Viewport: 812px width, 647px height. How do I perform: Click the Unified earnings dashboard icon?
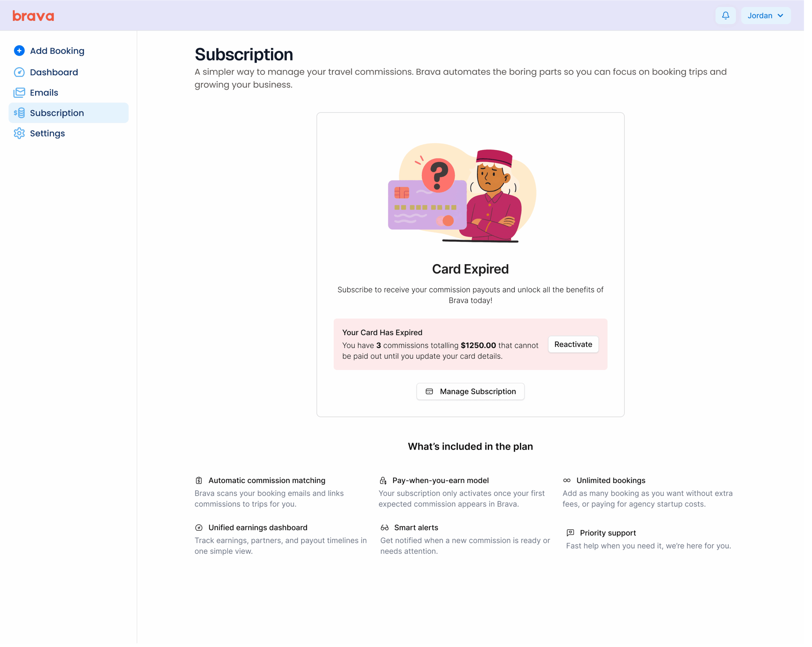pyautogui.click(x=199, y=527)
